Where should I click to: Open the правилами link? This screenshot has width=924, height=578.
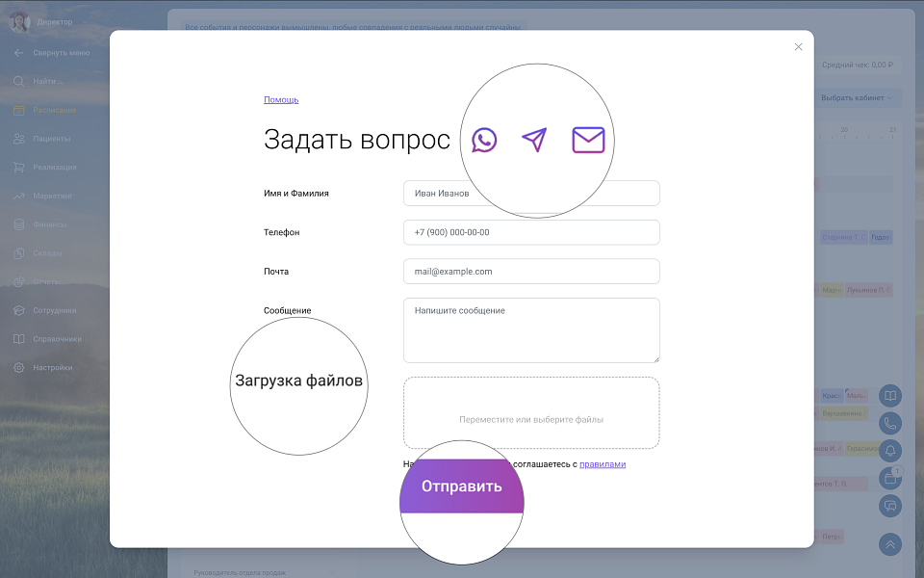click(x=603, y=464)
